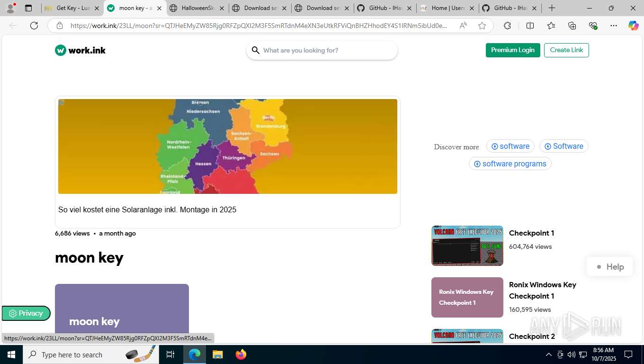The image size is (644, 364).
Task: Open Favorites list icon
Action: [551, 26]
